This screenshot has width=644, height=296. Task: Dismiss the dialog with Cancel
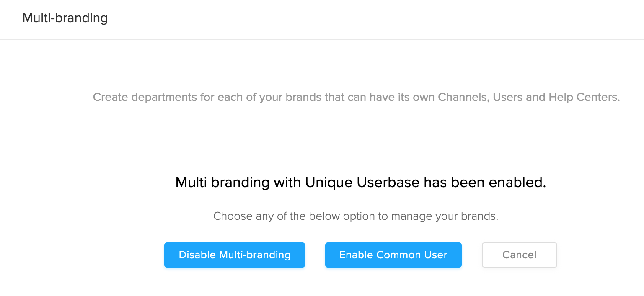[519, 255]
